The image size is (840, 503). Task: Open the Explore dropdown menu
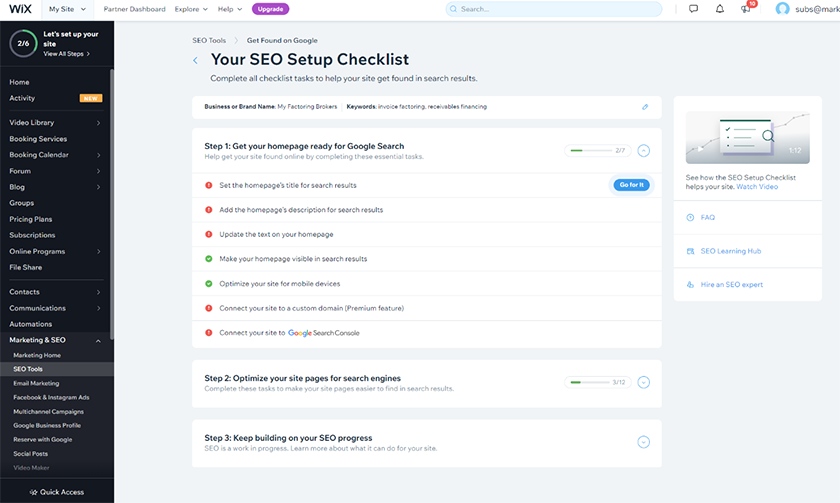tap(191, 9)
